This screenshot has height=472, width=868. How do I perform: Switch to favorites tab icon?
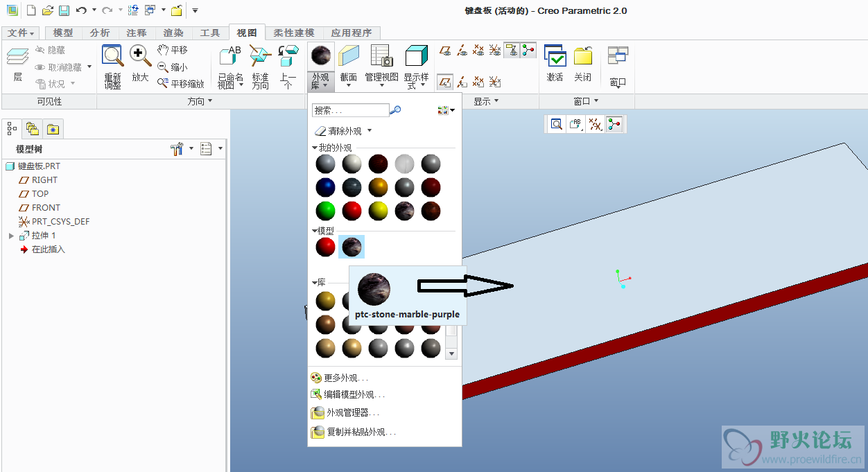[x=53, y=128]
